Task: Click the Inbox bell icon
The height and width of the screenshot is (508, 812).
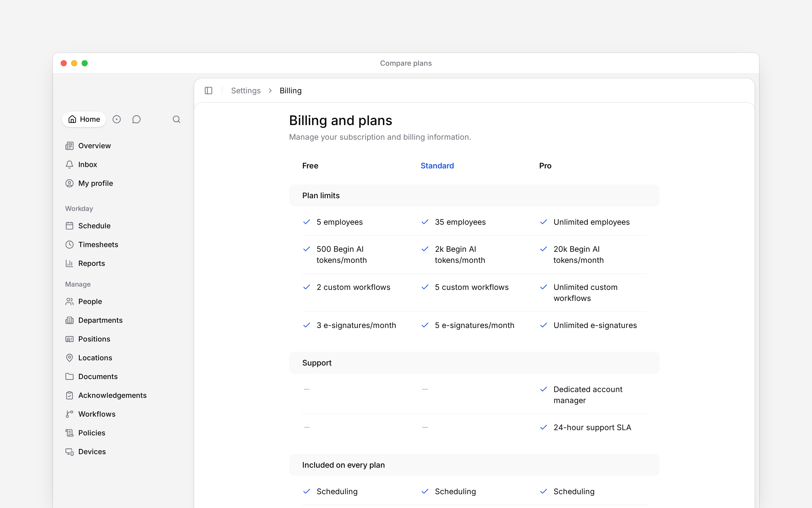Action: coord(70,165)
